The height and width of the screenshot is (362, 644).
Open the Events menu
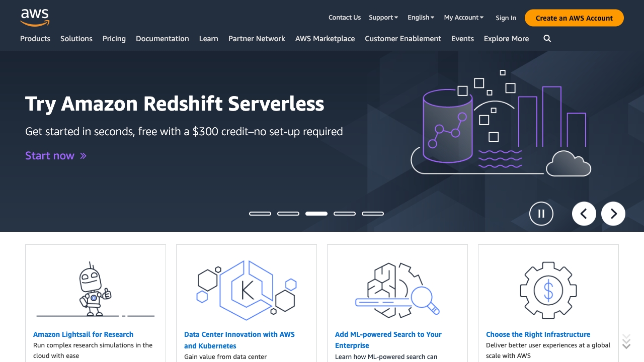tap(462, 39)
